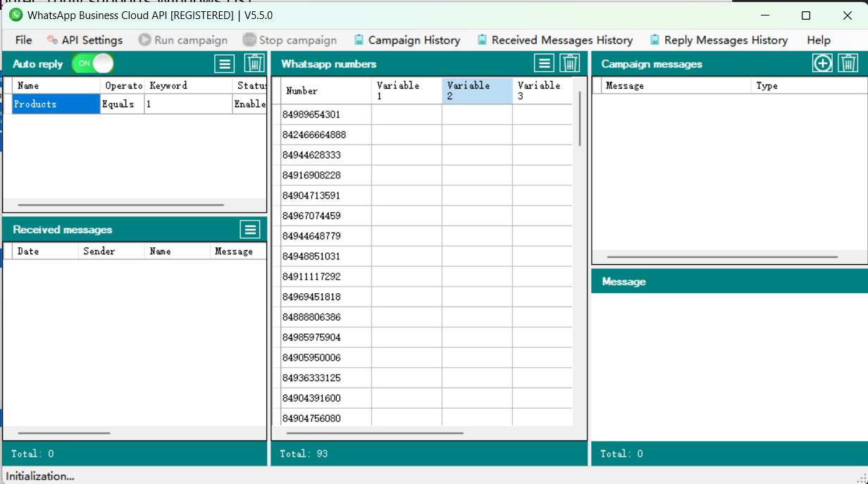The height and width of the screenshot is (484, 868).
Task: View Received Messages History
Action: pyautogui.click(x=554, y=40)
